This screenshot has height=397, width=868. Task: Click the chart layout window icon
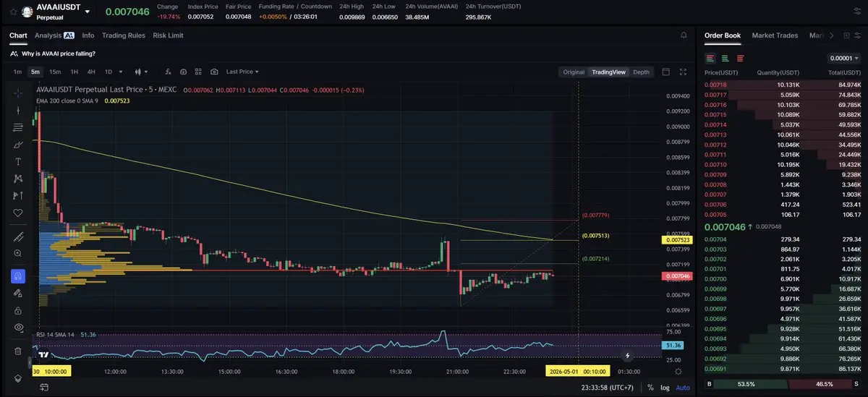coord(665,72)
